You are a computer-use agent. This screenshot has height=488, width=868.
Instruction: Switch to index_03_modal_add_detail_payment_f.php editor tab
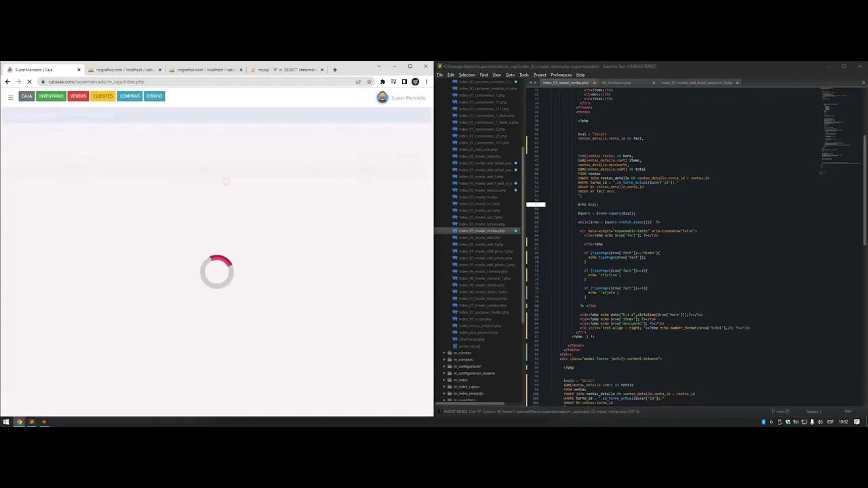(x=696, y=83)
